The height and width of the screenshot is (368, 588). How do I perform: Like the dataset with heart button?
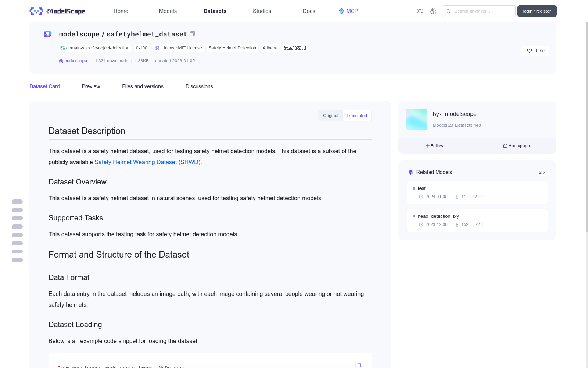point(535,51)
